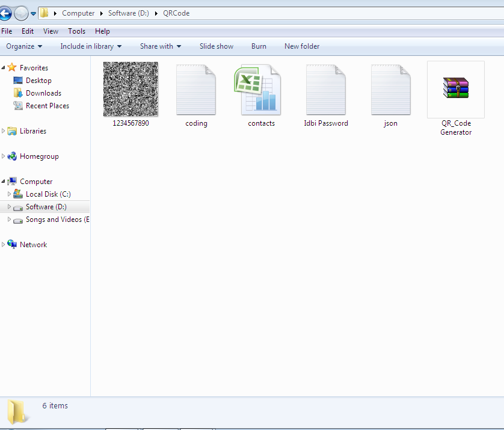Select Computer in the address breadcrumb

(78, 13)
